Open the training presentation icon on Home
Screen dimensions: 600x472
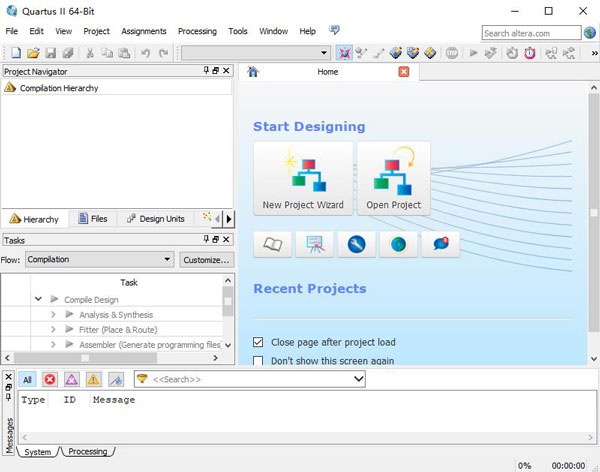[x=315, y=244]
